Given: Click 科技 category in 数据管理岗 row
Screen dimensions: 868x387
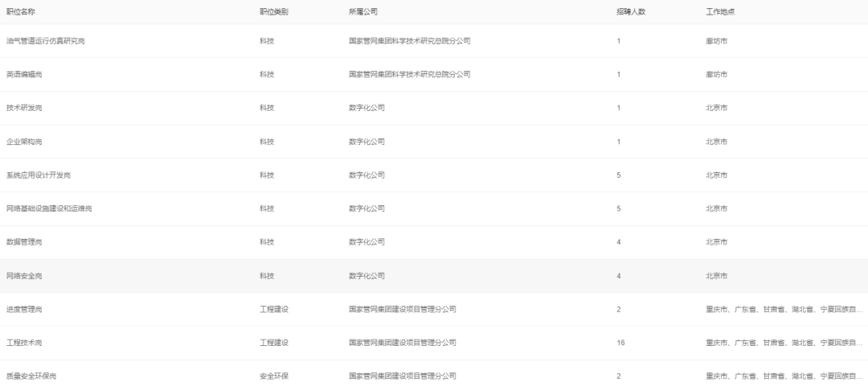Looking at the screenshot, I should tap(267, 242).
